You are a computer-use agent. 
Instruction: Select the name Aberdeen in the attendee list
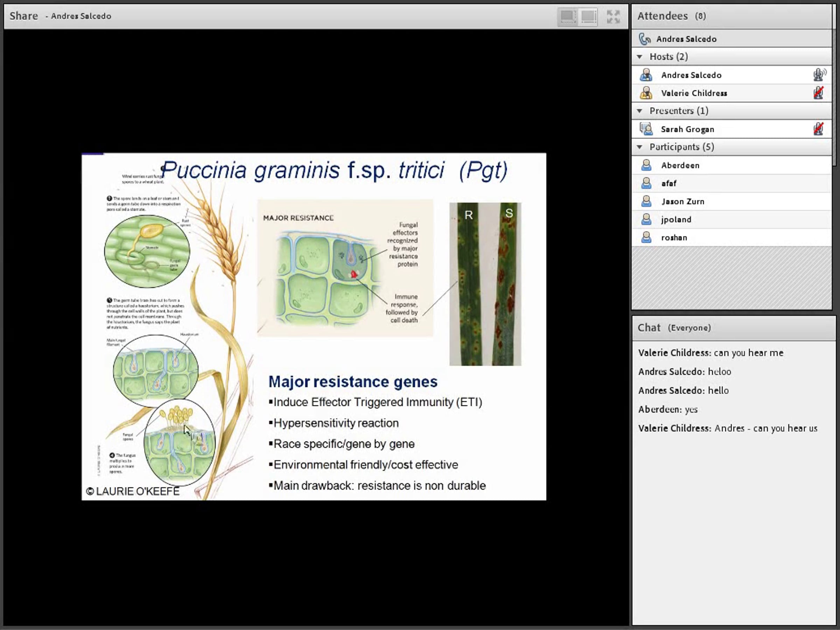point(680,166)
